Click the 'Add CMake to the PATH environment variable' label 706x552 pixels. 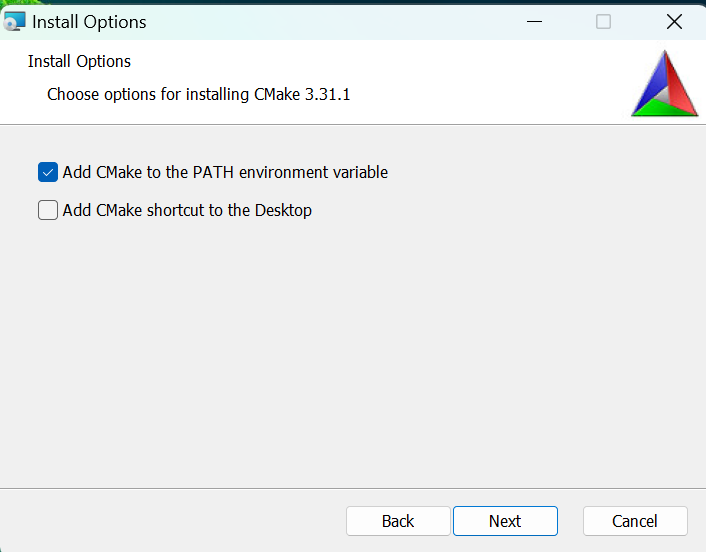click(225, 172)
